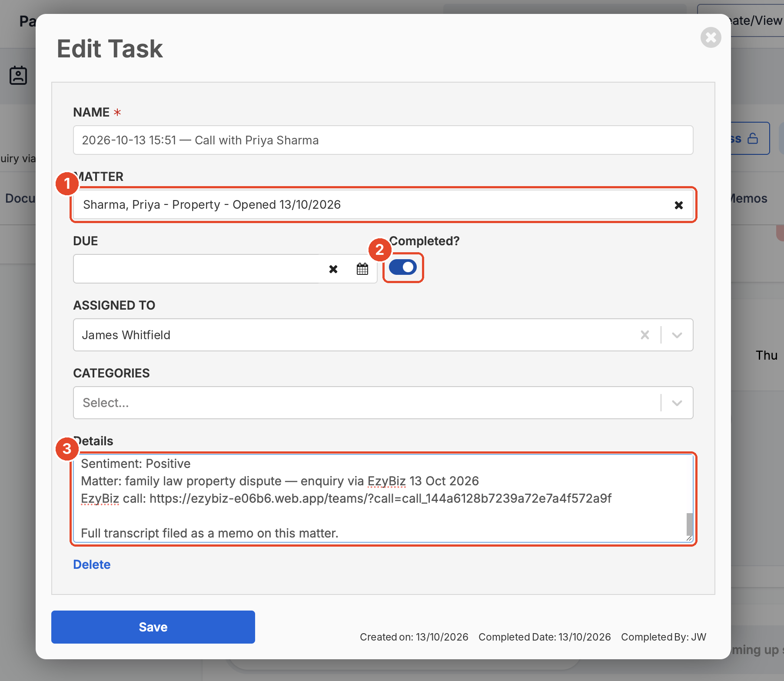Click 'Created on: 13/10/2026' text

(414, 637)
